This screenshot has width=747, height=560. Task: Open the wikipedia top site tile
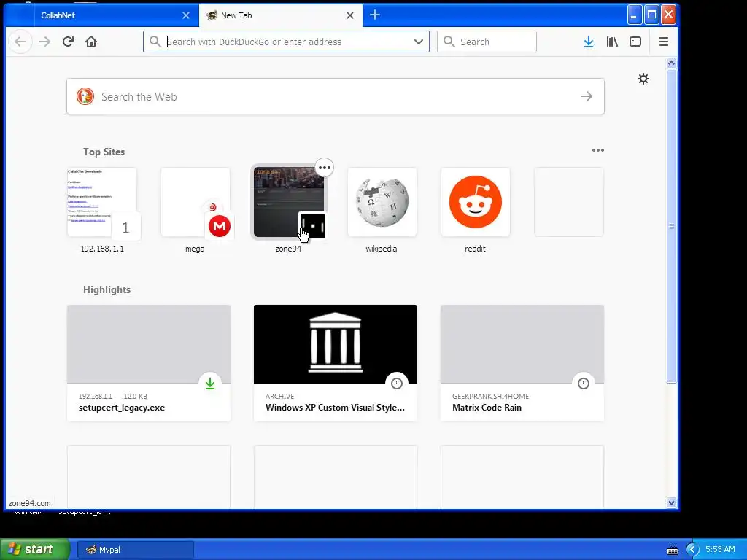point(382,202)
